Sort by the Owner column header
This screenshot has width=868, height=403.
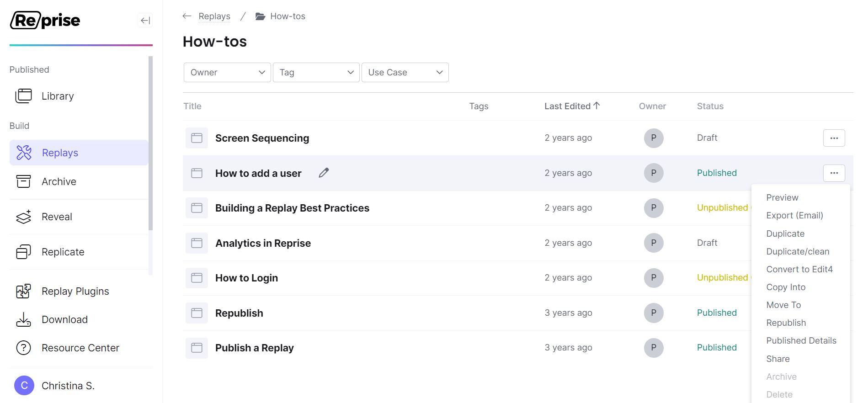[x=652, y=106]
